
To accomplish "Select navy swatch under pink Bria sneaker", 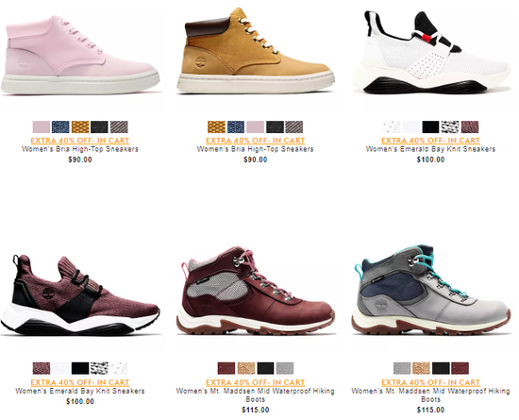I will coord(60,127).
